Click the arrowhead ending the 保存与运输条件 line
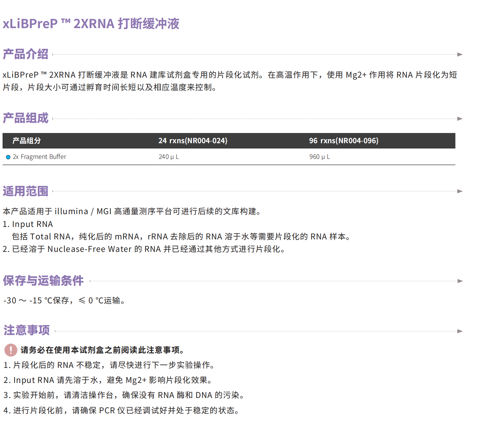 tap(460, 281)
